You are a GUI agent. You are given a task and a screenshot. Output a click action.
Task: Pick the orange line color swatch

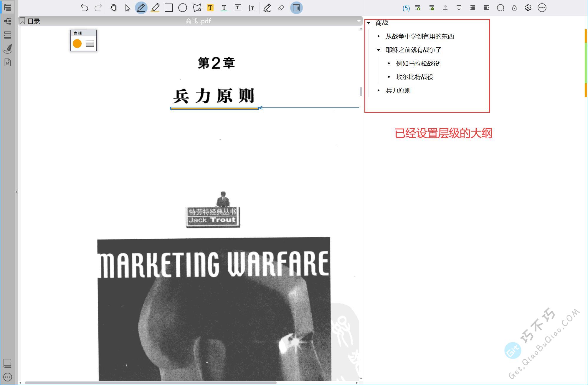click(77, 44)
